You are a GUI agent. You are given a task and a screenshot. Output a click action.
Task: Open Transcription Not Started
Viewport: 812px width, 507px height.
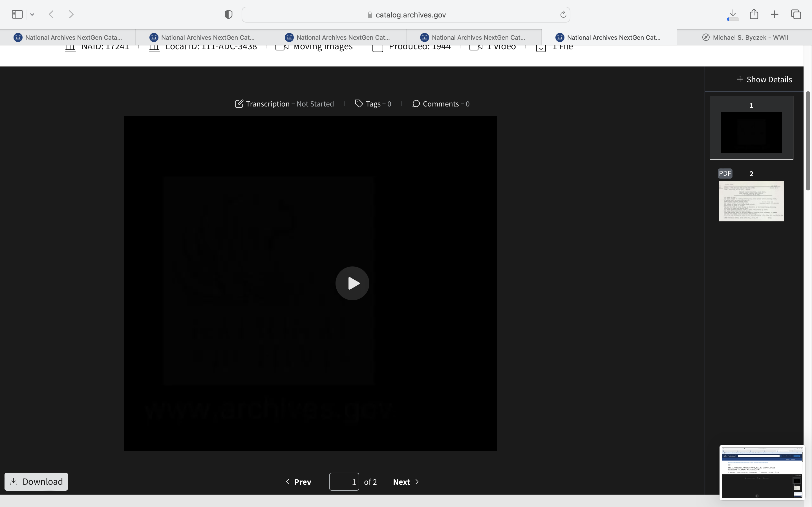[284, 104]
